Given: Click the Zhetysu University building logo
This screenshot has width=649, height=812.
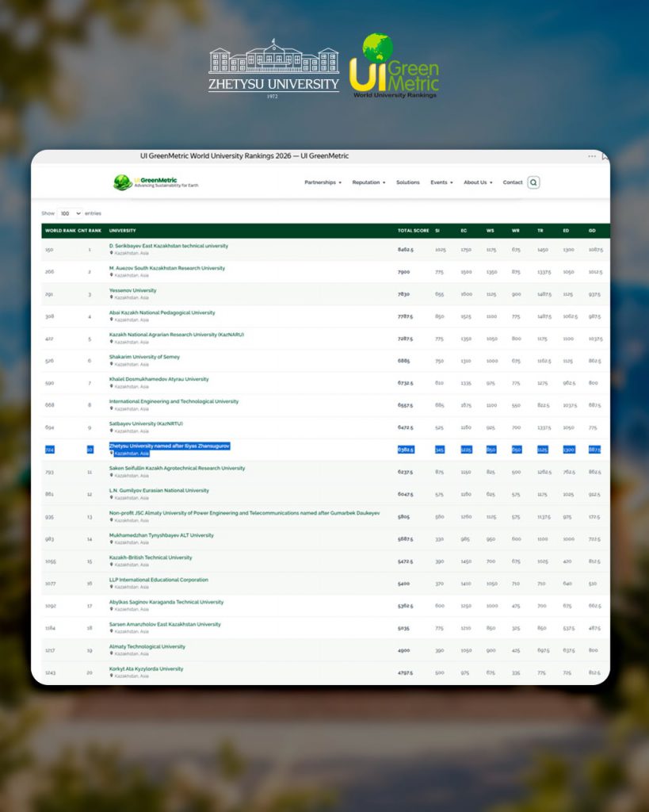Looking at the screenshot, I should click(x=273, y=68).
